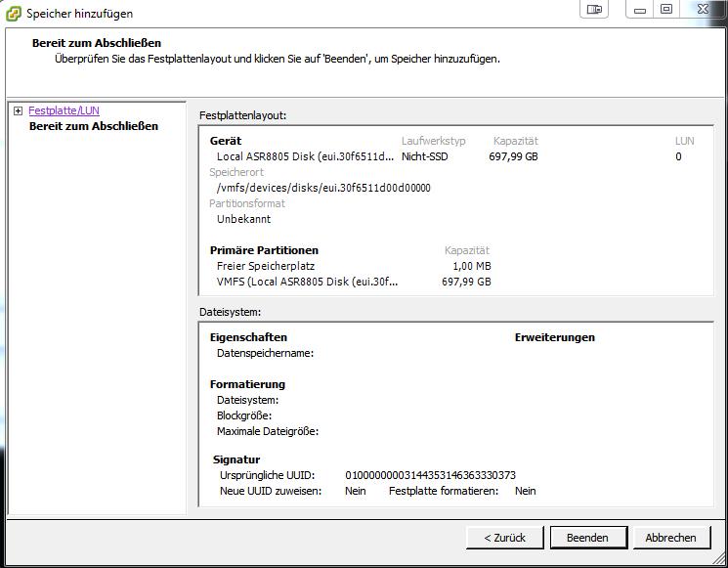Click the screen-share icon in the title bar

pos(594,10)
